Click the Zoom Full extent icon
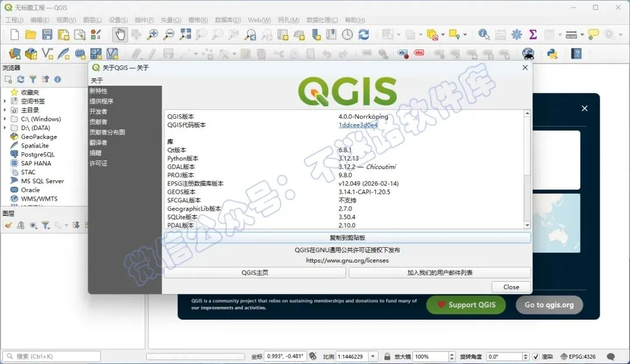 185,35
